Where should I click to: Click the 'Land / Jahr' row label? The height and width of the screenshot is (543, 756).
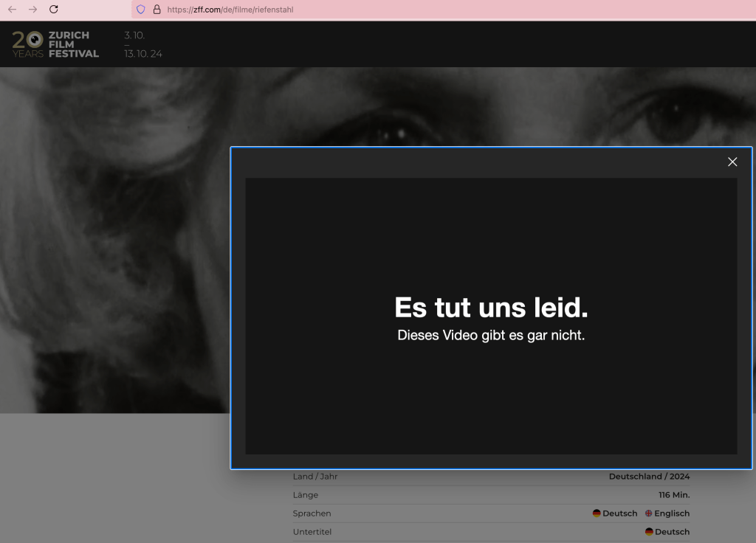[315, 477]
